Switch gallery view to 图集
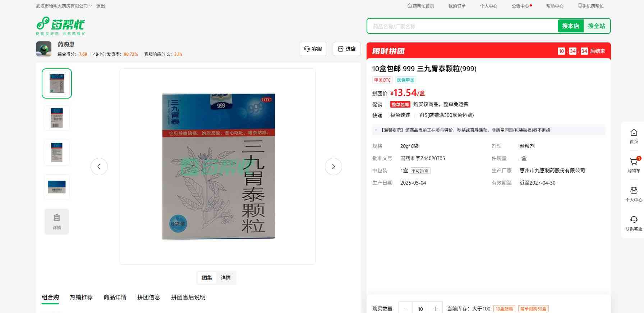The height and width of the screenshot is (313, 644). [x=207, y=278]
